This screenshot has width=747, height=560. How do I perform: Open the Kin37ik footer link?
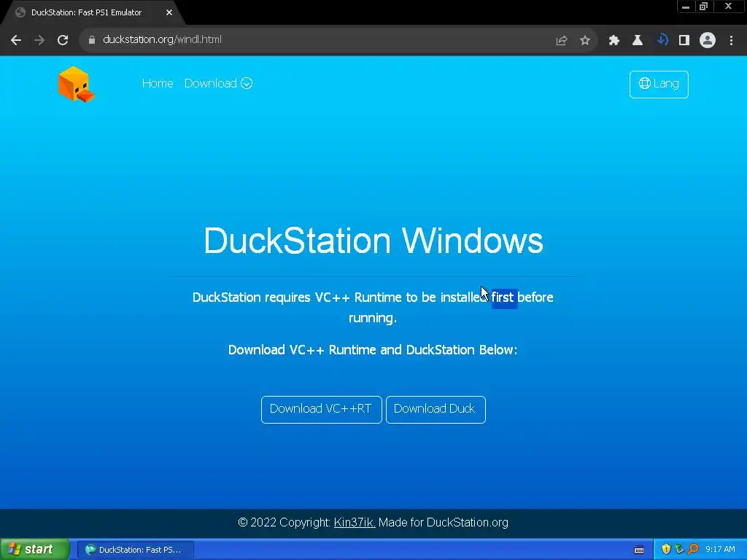(x=355, y=522)
